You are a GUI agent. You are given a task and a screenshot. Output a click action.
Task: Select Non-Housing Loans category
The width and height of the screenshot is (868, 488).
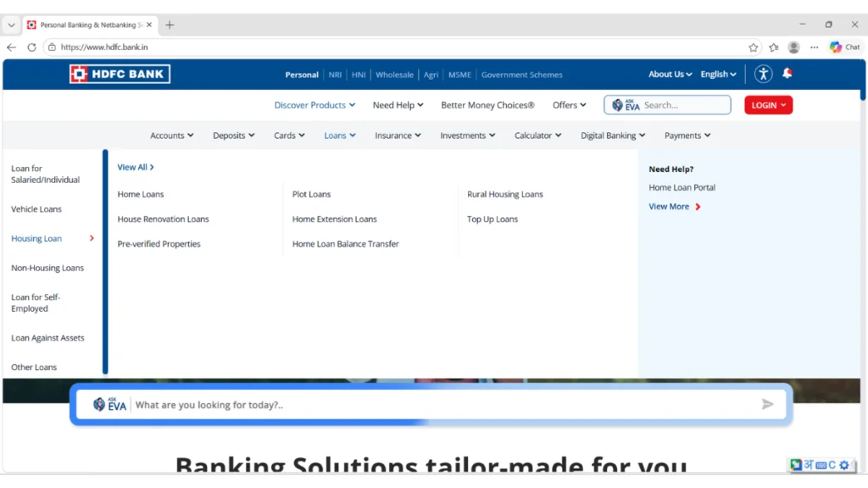47,268
